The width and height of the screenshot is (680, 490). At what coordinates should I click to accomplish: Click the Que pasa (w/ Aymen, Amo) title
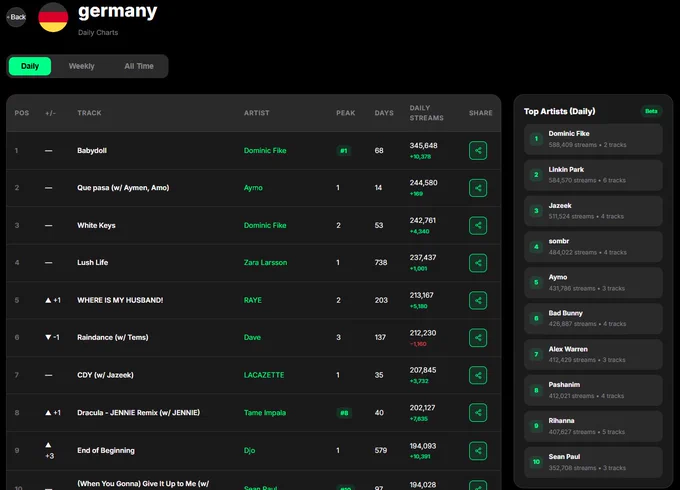pyautogui.click(x=123, y=188)
